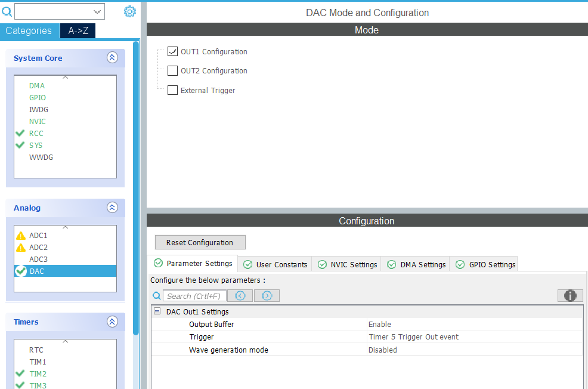Click the checkmark icon beside DAC
The image size is (588, 389).
pos(21,271)
